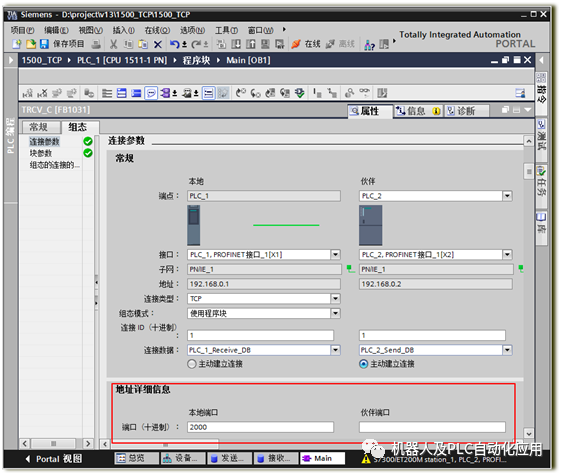Switch to the 诊断 inspector tab

467,111
